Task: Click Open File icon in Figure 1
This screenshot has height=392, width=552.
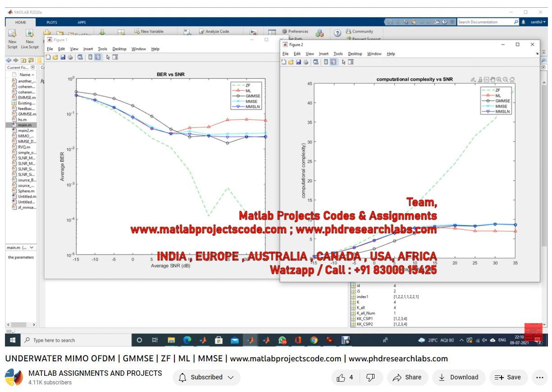Action: click(x=55, y=57)
